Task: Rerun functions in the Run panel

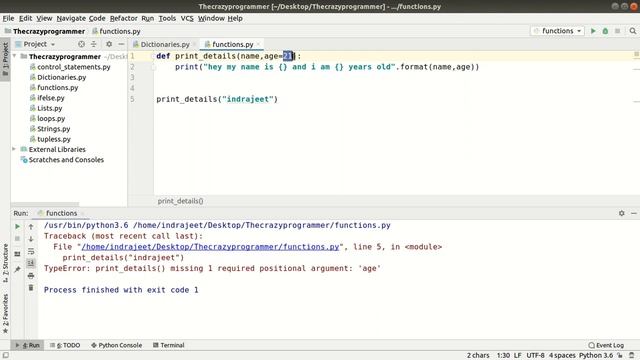Action: point(18,226)
